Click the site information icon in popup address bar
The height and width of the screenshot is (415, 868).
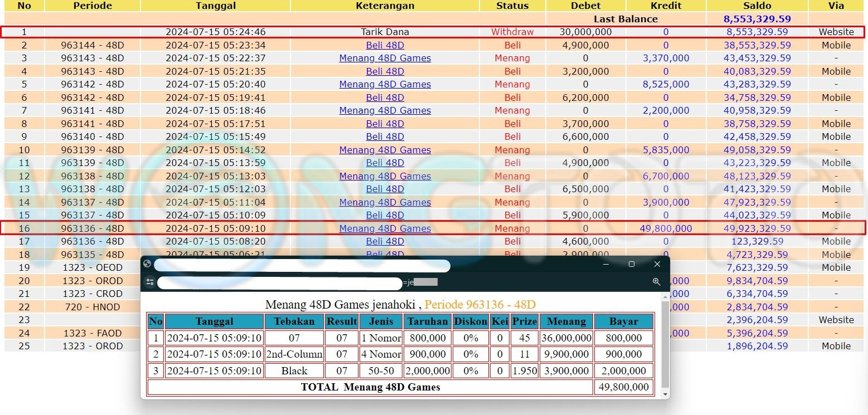point(150,282)
